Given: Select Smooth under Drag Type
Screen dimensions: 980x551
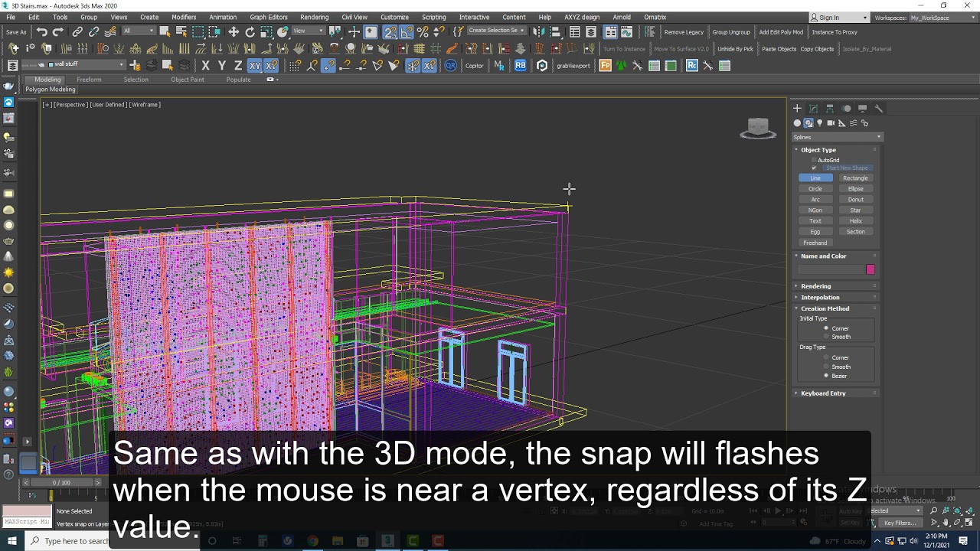Looking at the screenshot, I should pos(826,367).
